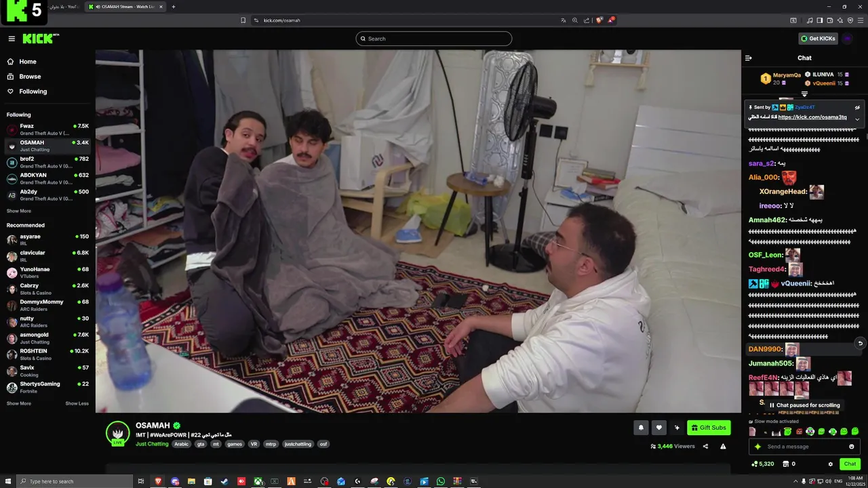Open clavicular recommended channel
868x488 pixels.
[x=47, y=256]
